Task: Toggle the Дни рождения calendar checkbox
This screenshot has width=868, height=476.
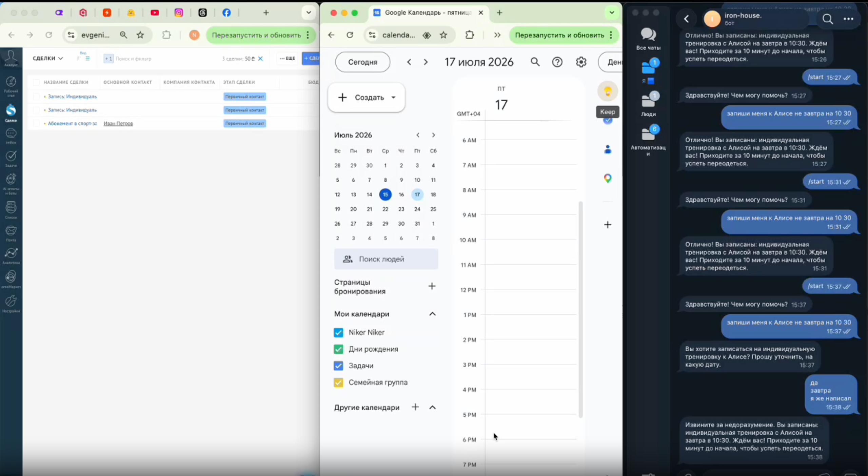Action: [x=338, y=349]
